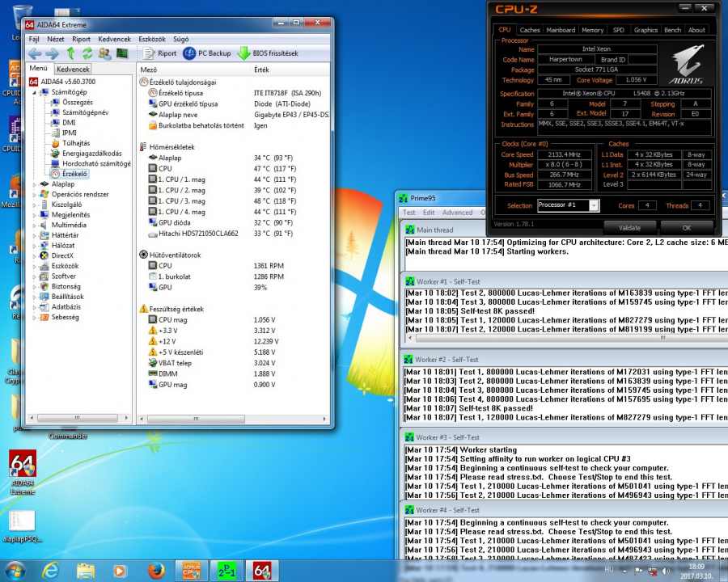728x582 pixels.
Task: Click the Biztonság shield icon in tree
Action: point(44,286)
